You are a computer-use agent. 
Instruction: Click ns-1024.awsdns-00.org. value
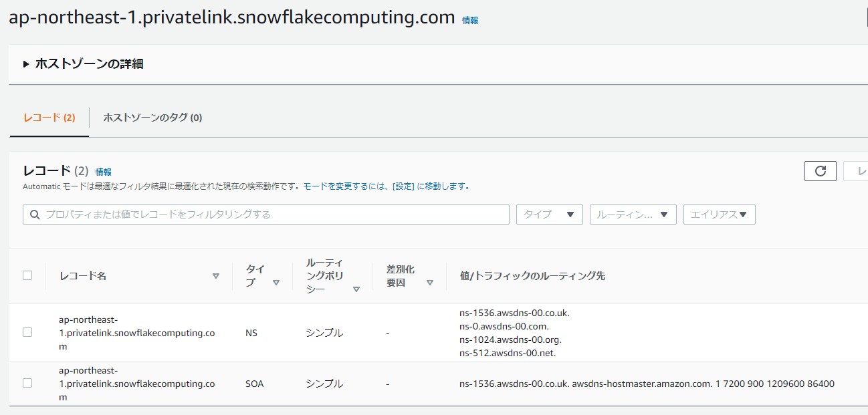click(510, 339)
